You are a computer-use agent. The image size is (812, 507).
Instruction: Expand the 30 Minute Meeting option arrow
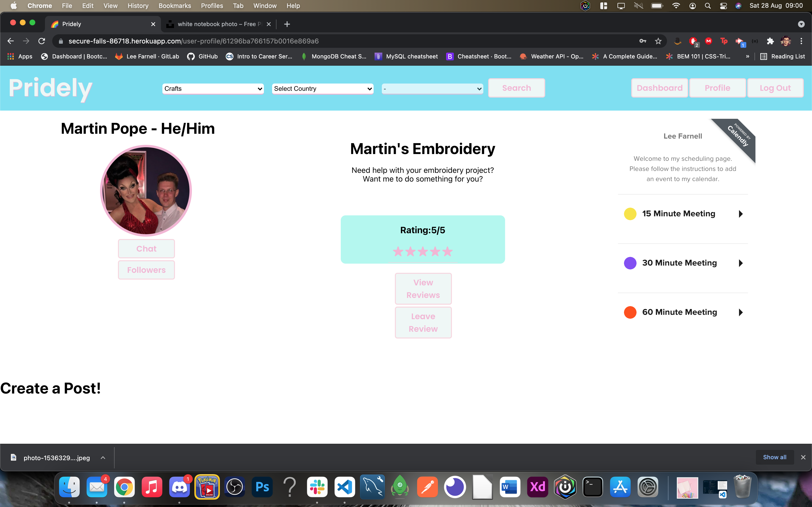click(740, 263)
